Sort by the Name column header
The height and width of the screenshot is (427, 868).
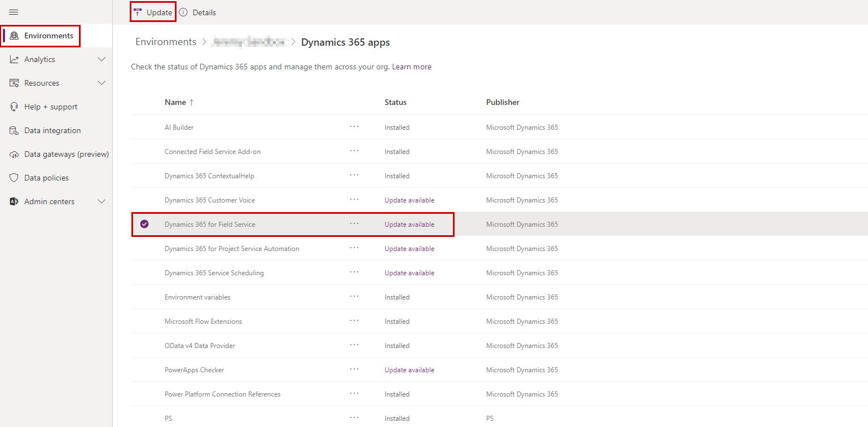175,102
